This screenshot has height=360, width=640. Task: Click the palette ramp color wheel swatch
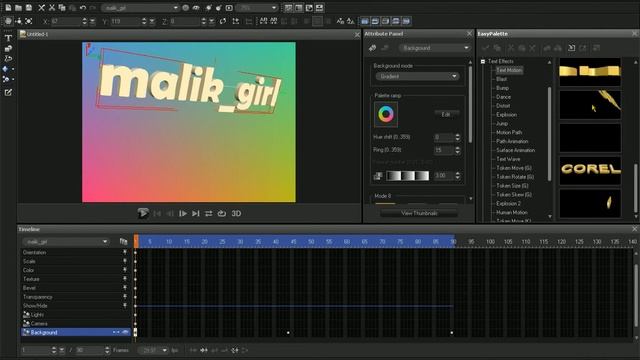(386, 115)
